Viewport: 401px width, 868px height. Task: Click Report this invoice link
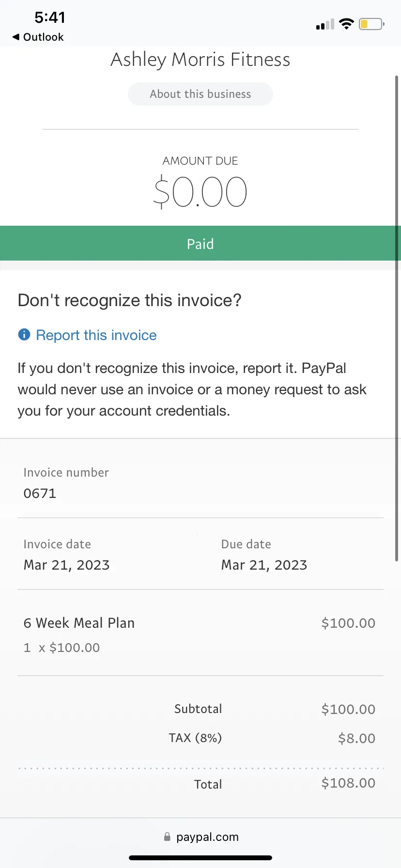point(96,335)
